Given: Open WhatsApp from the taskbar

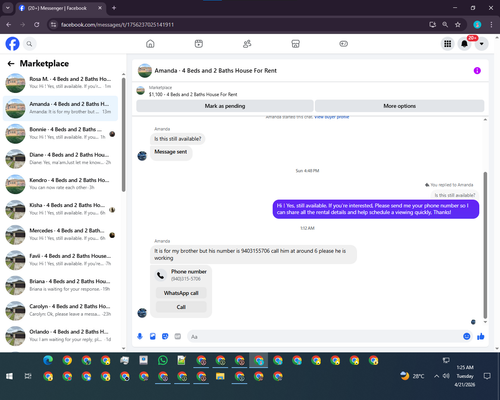Looking at the screenshot, I should (163, 360).
